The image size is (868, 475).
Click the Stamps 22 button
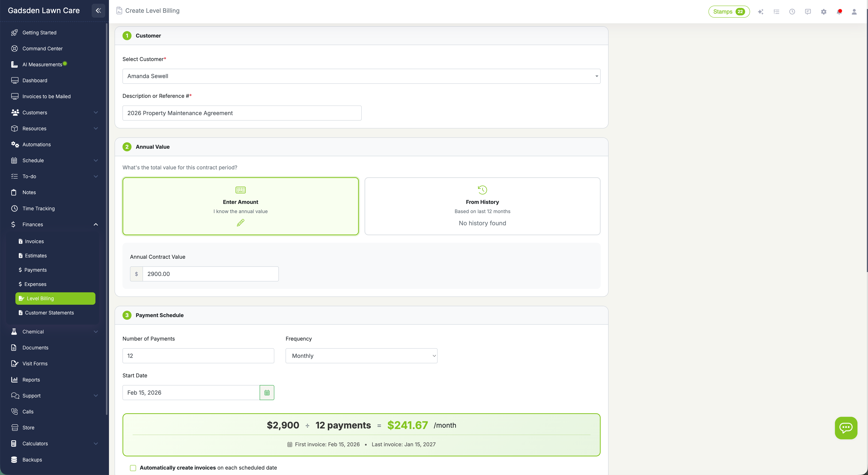pyautogui.click(x=729, y=12)
